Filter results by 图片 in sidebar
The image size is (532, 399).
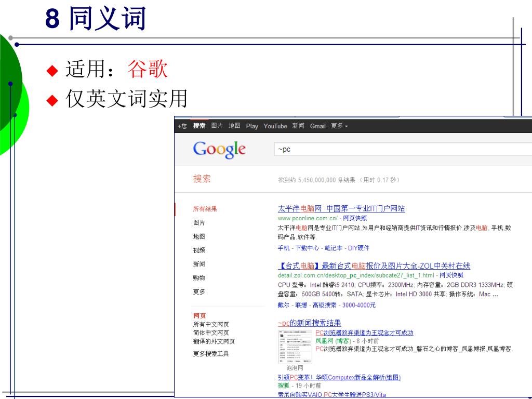(x=199, y=223)
